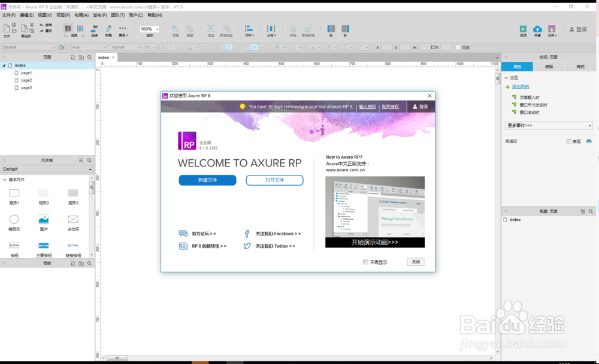Click the Image (图片) widget icon
The image size is (599, 364).
coord(44,219)
